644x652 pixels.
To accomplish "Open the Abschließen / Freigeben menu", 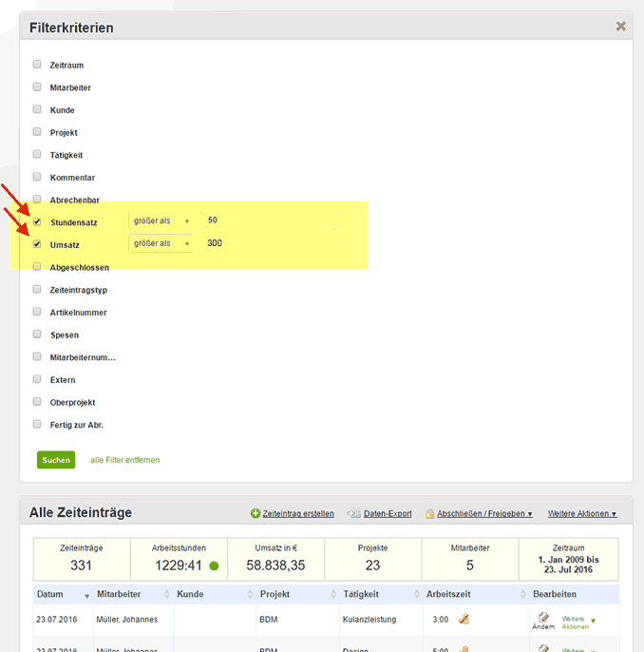I will pos(483,513).
